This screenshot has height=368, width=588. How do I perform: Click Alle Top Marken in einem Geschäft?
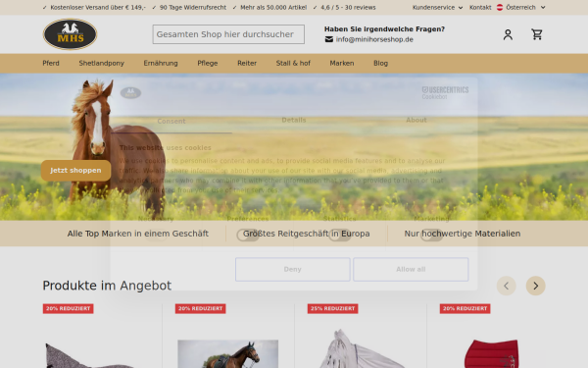(x=138, y=234)
